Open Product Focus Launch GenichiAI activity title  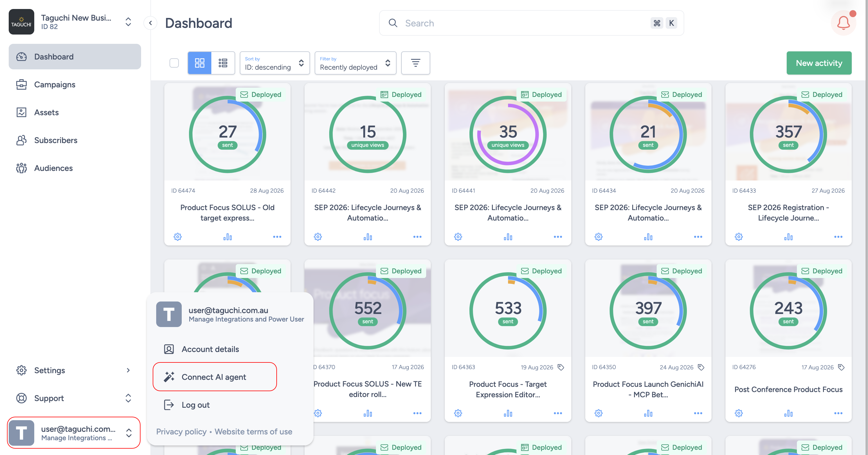click(648, 389)
